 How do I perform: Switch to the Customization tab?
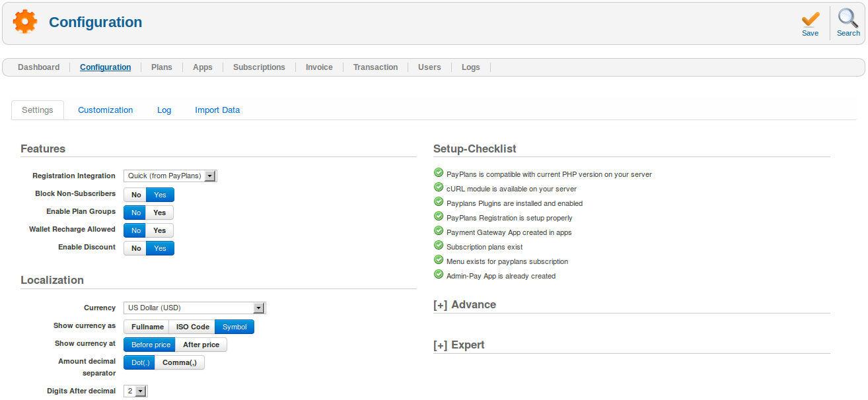105,110
